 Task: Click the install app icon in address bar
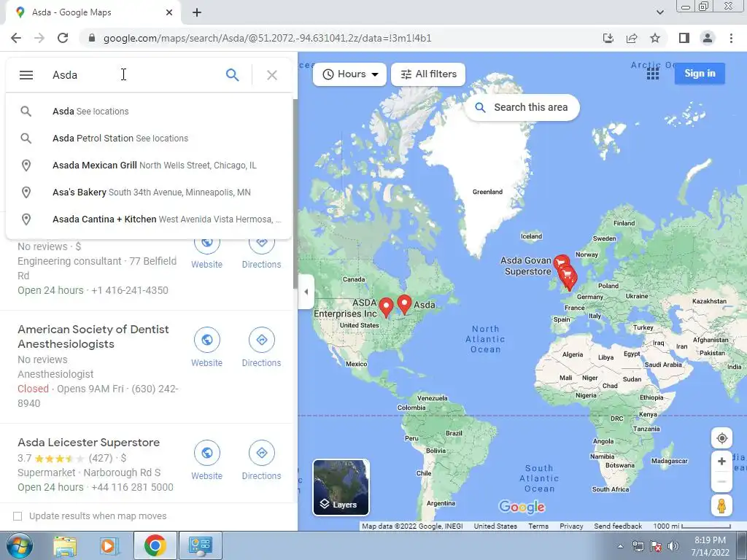tap(608, 38)
